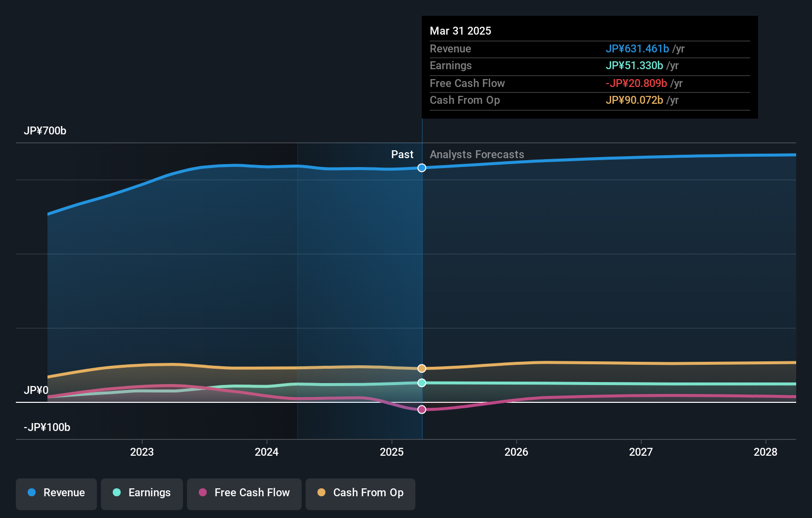
Task: Click the 2026 x-axis label
Action: click(x=516, y=452)
